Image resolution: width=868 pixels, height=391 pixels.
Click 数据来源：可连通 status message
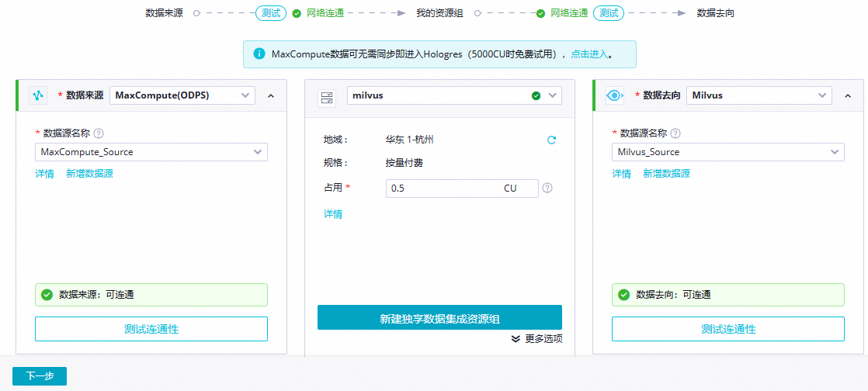point(151,295)
